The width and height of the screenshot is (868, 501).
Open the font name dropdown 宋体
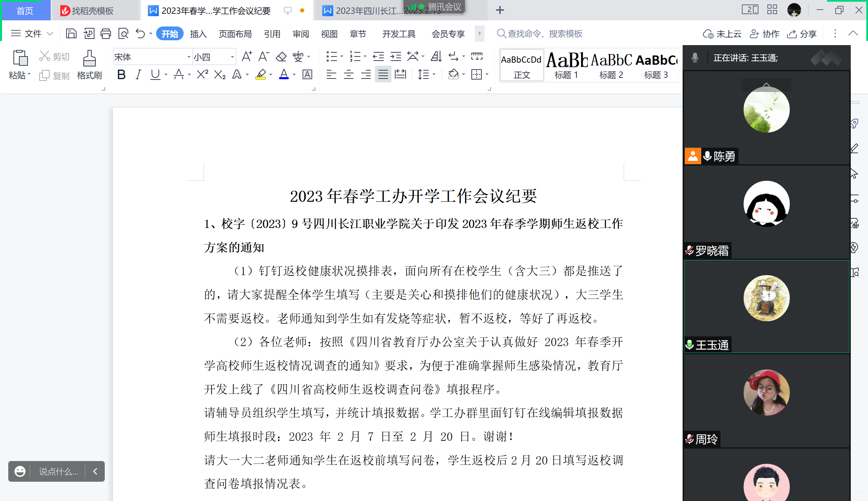pyautogui.click(x=189, y=57)
